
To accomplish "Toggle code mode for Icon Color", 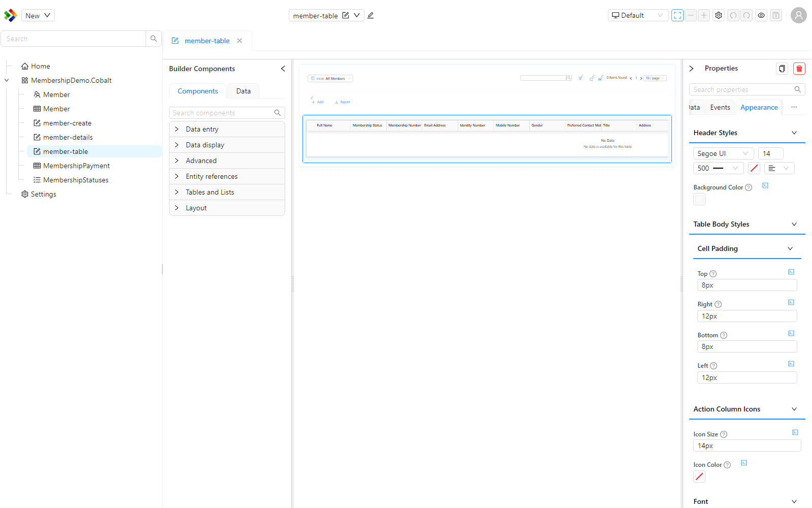I will click(744, 463).
